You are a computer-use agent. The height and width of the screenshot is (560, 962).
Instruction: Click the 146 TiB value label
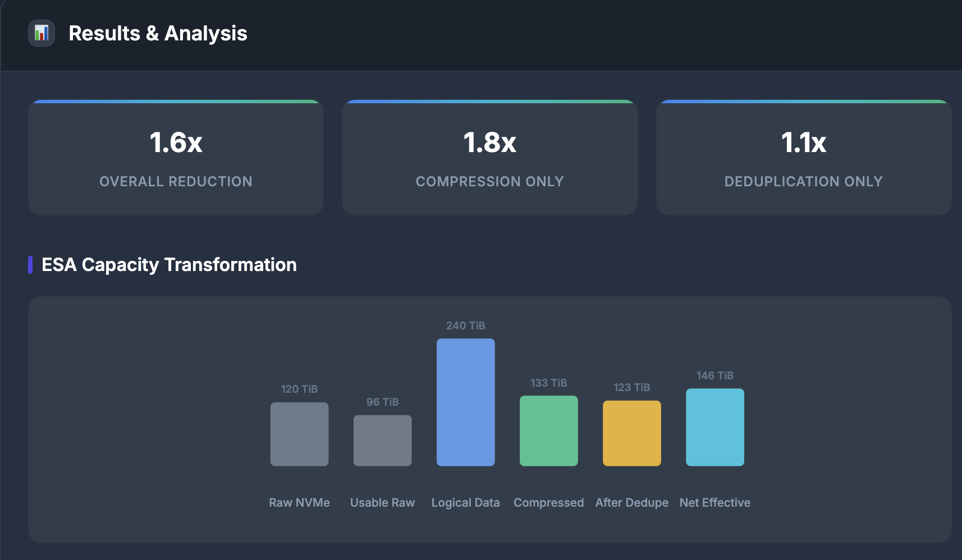(714, 375)
